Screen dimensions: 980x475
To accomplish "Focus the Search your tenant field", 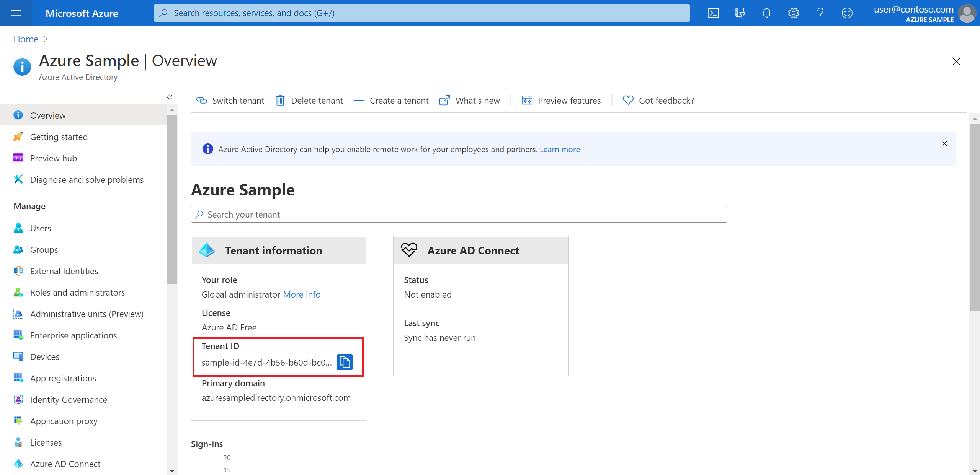I will click(459, 214).
